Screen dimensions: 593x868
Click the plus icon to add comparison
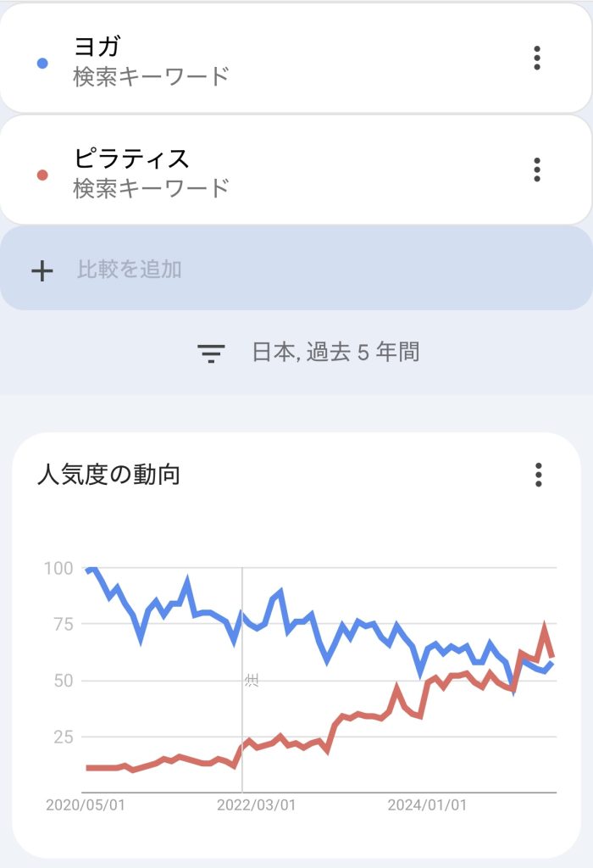42,271
